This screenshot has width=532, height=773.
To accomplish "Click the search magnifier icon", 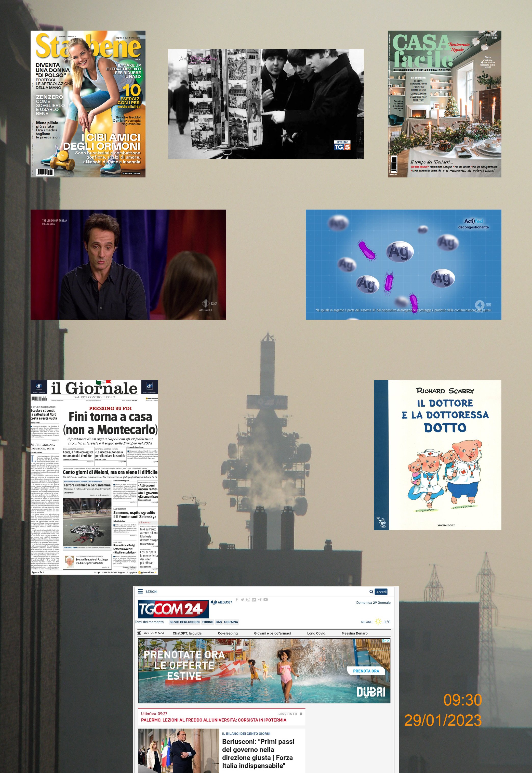I will click(371, 591).
